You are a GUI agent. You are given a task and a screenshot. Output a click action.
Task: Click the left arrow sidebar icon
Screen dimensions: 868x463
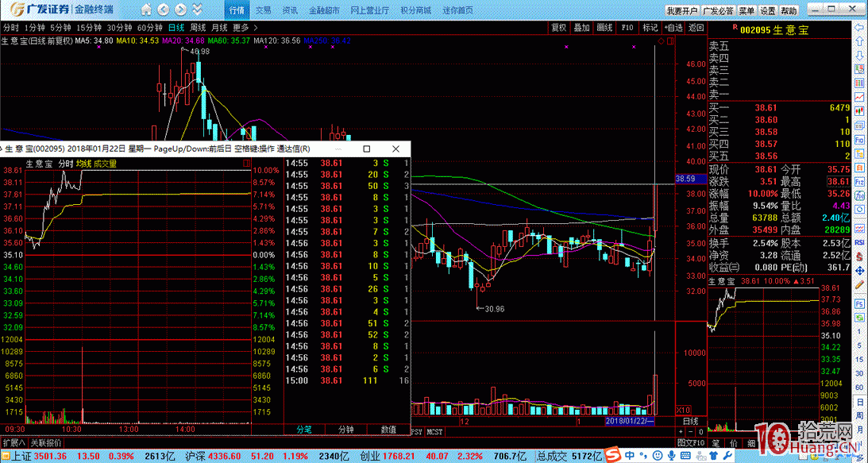(x=858, y=28)
